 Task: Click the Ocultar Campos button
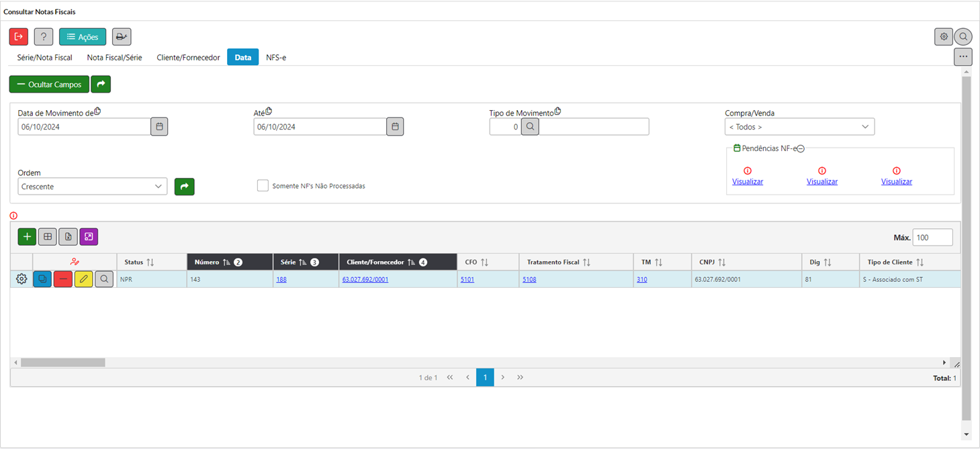pos(49,85)
